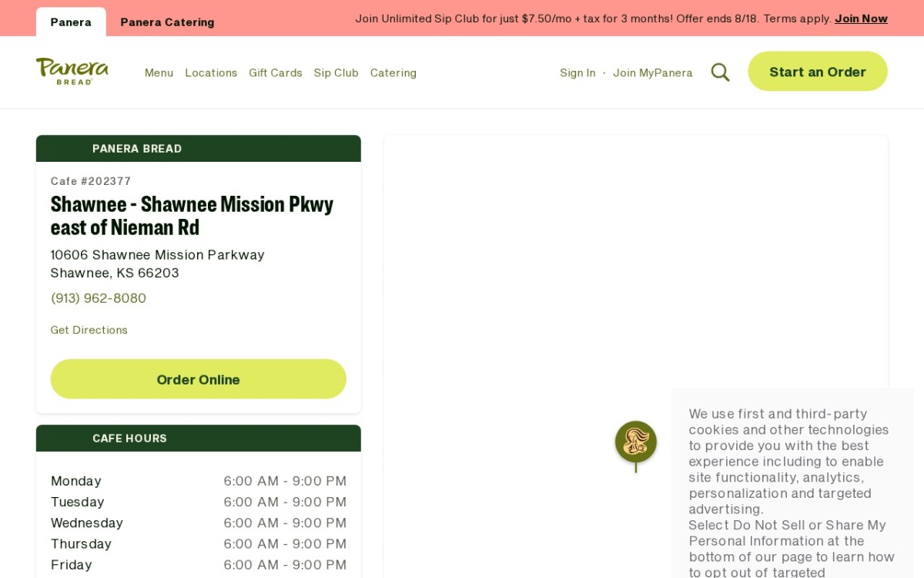Click the Join MyPanera link
Screen dimensions: 924x578
pos(653,72)
